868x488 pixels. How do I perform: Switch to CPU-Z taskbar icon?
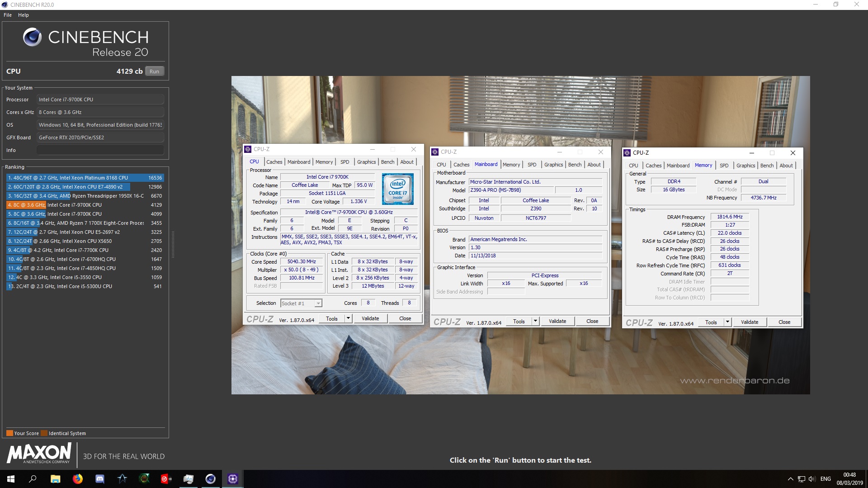pos(232,479)
